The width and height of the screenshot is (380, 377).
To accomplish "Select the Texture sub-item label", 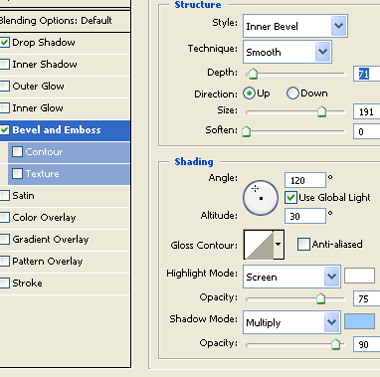I will (x=42, y=174).
